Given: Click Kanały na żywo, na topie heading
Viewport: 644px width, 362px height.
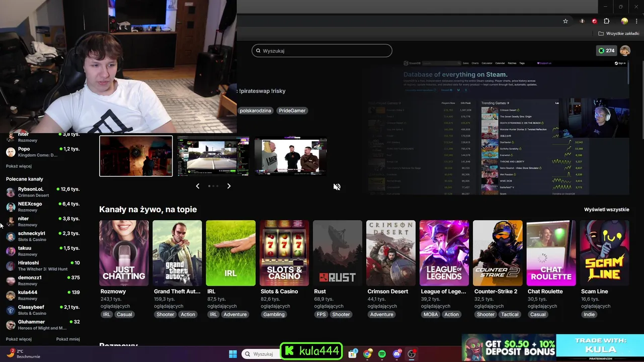Looking at the screenshot, I should pyautogui.click(x=148, y=210).
